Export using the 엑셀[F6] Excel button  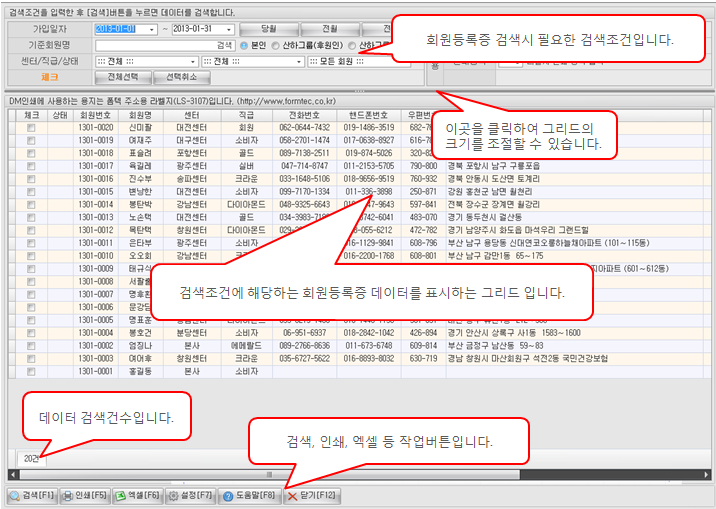138,495
